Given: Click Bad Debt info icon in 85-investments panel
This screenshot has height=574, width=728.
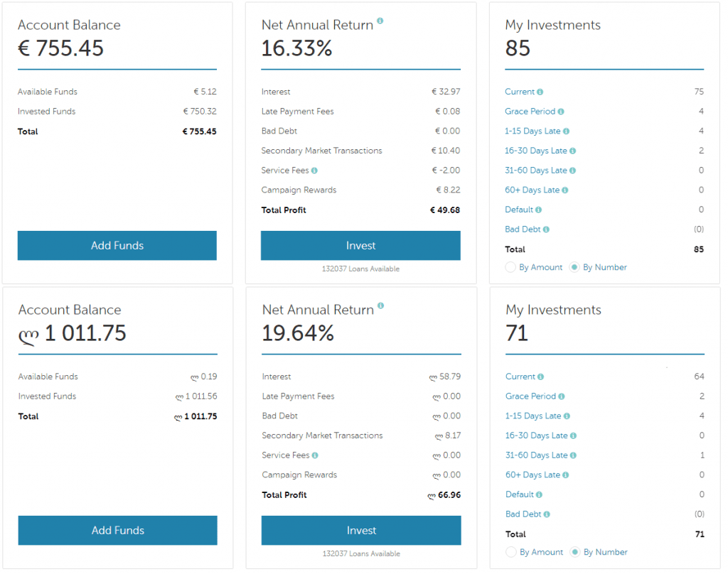Looking at the screenshot, I should pos(546,229).
